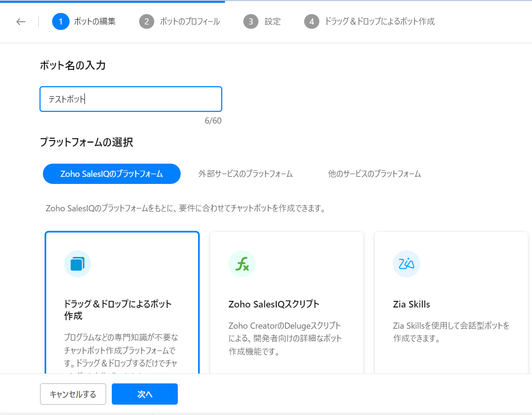The height and width of the screenshot is (415, 532).
Task: Select Zoho SalesIQのプラットフォーム tab
Action: (112, 174)
